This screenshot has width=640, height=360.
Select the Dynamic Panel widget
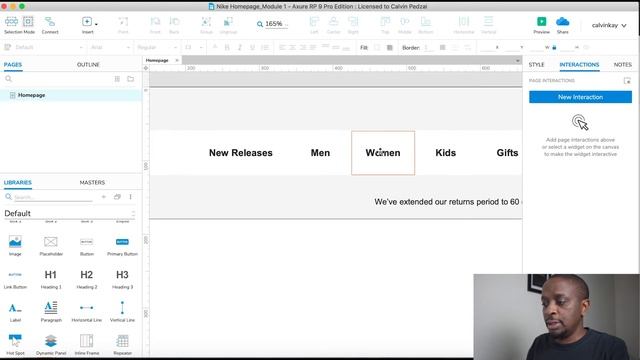click(x=51, y=344)
